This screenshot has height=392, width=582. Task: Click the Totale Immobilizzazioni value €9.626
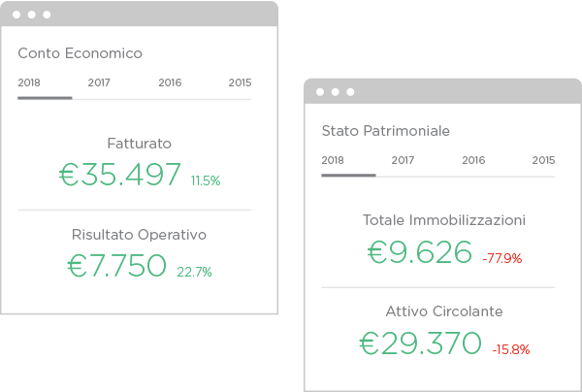click(420, 252)
